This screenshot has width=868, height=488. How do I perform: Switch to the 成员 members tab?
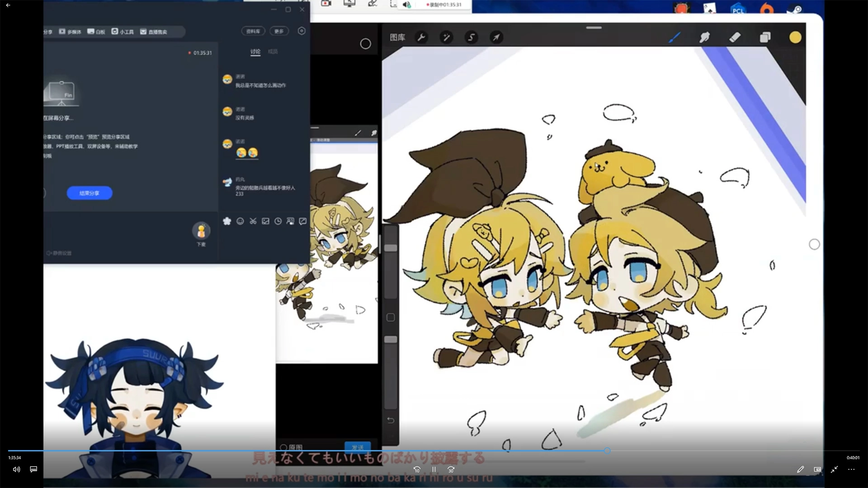tap(273, 52)
